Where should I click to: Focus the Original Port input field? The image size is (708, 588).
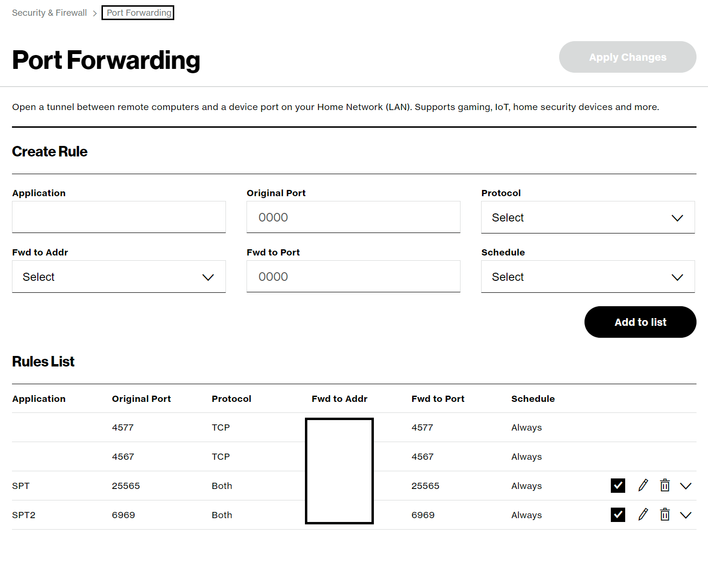353,217
